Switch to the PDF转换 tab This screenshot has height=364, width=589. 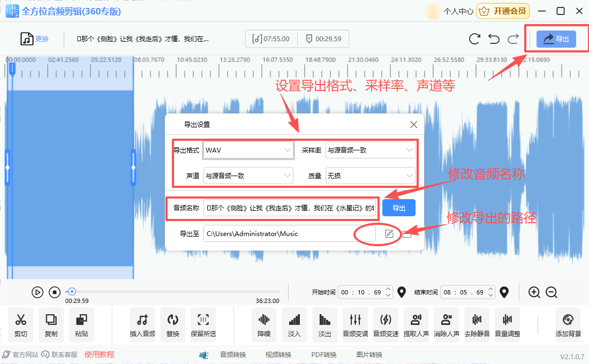(324, 354)
